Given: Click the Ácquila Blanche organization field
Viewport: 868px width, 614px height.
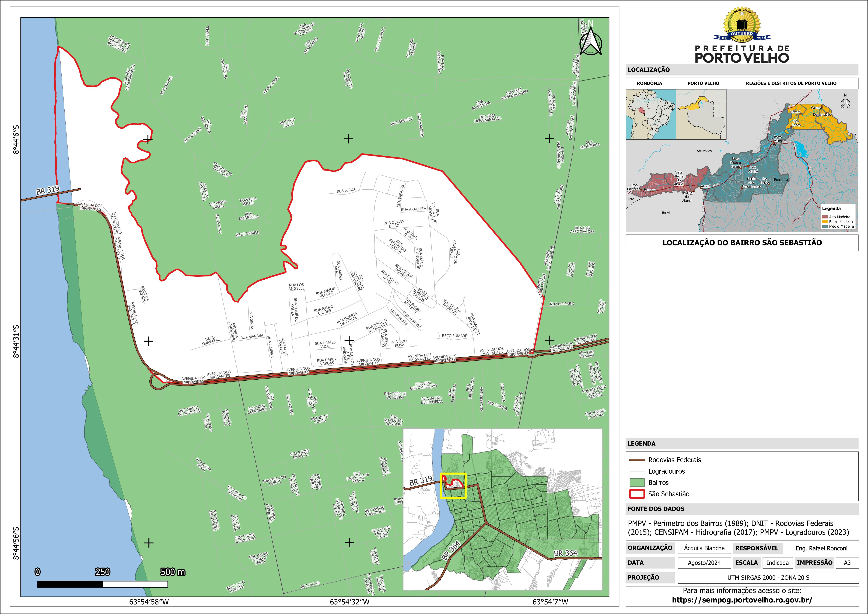Looking at the screenshot, I should [704, 548].
